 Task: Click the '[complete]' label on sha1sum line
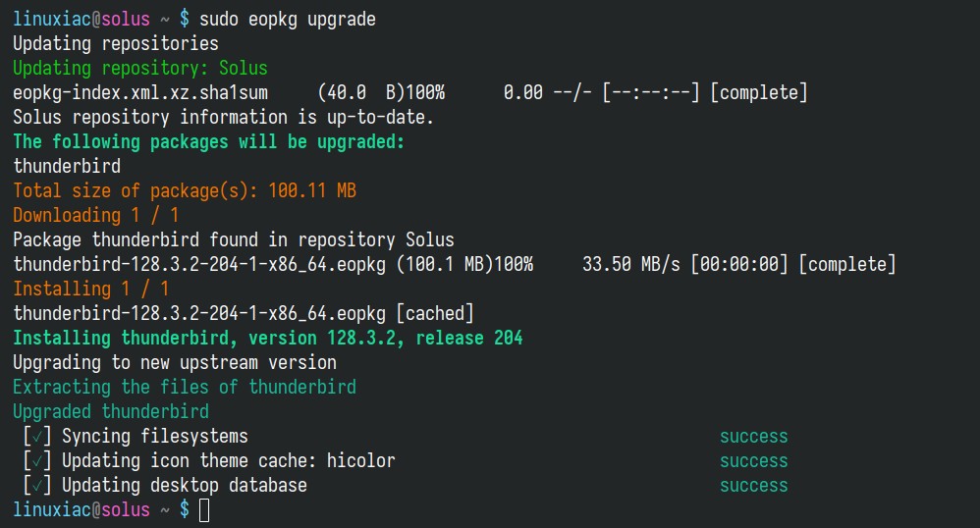[759, 92]
